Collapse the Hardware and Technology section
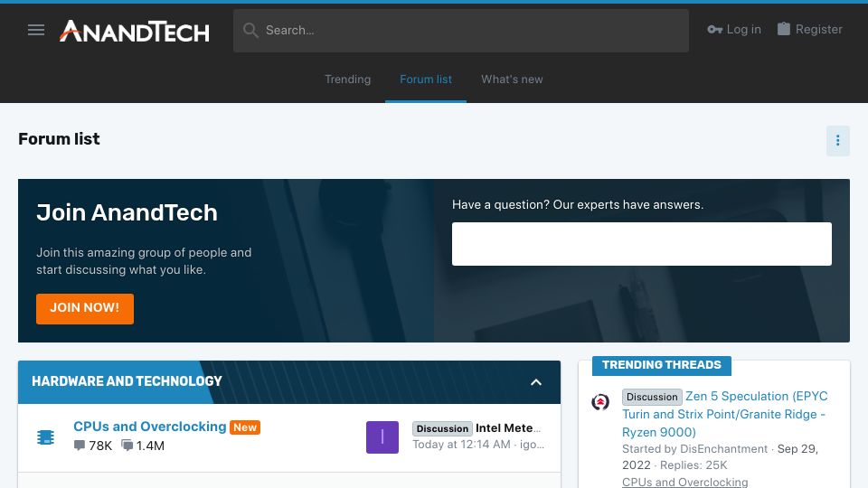The width and height of the screenshot is (868, 488). tap(535, 382)
